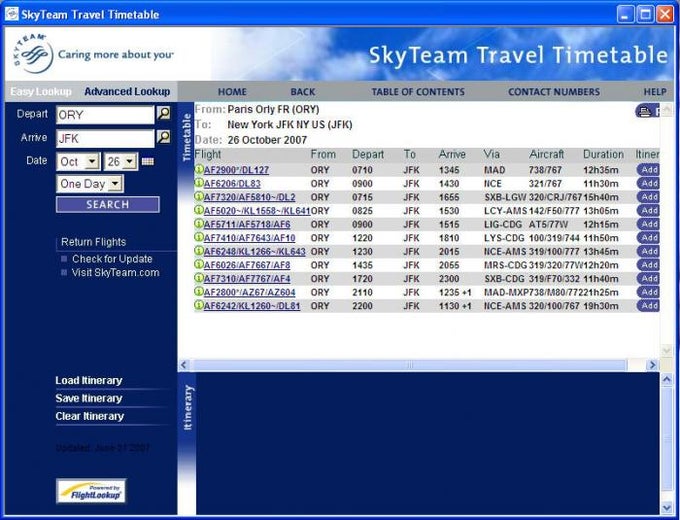Show info icon for AF2800*/AZ67/AZ604
680x520 pixels.
click(x=199, y=292)
